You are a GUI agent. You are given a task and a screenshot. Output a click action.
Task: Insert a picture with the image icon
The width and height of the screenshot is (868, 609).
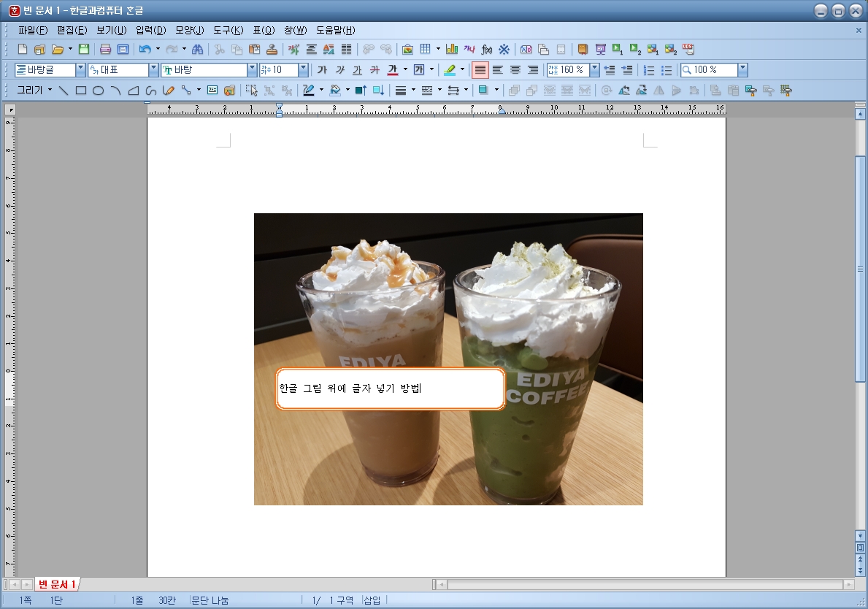[407, 49]
